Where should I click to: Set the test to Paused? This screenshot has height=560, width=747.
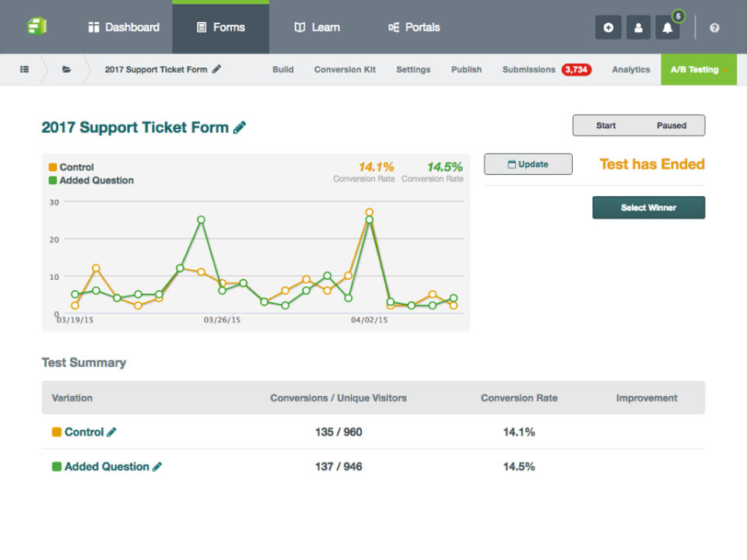pos(671,125)
